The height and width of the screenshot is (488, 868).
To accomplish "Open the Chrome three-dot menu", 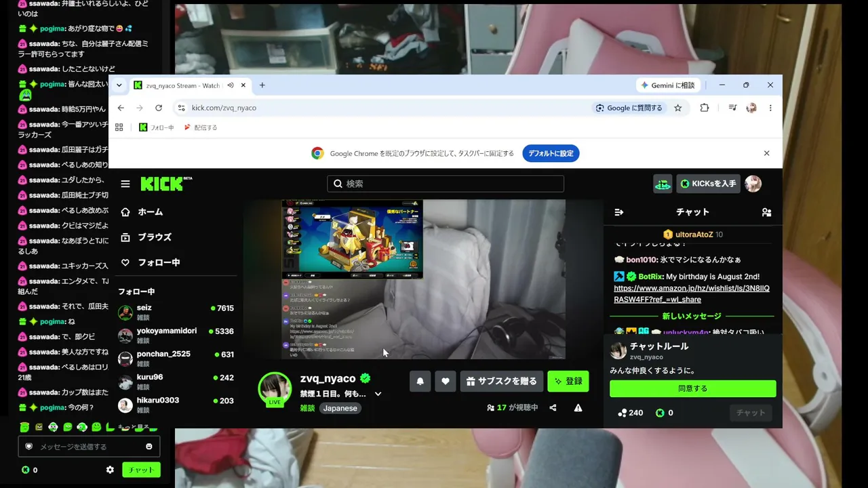I will 770,108.
